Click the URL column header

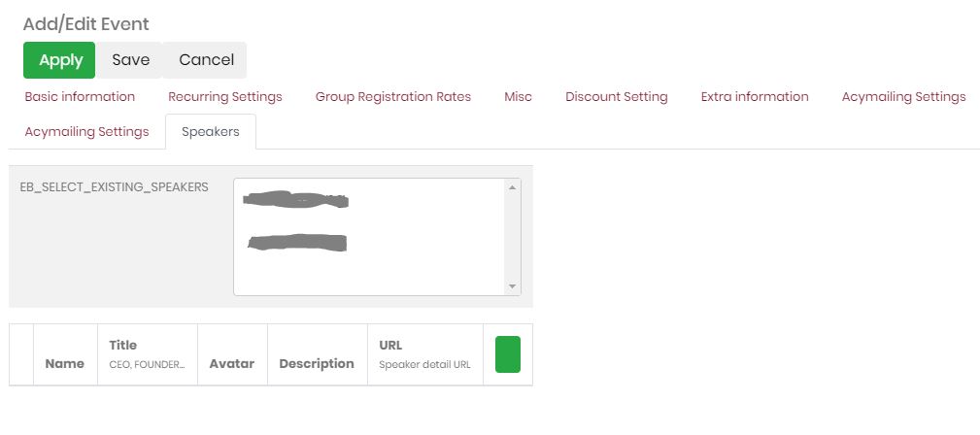(x=390, y=345)
